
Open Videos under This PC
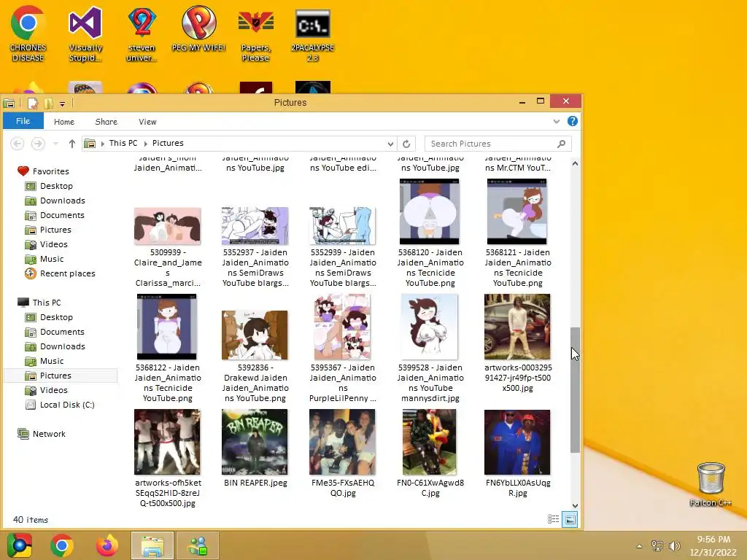click(53, 391)
